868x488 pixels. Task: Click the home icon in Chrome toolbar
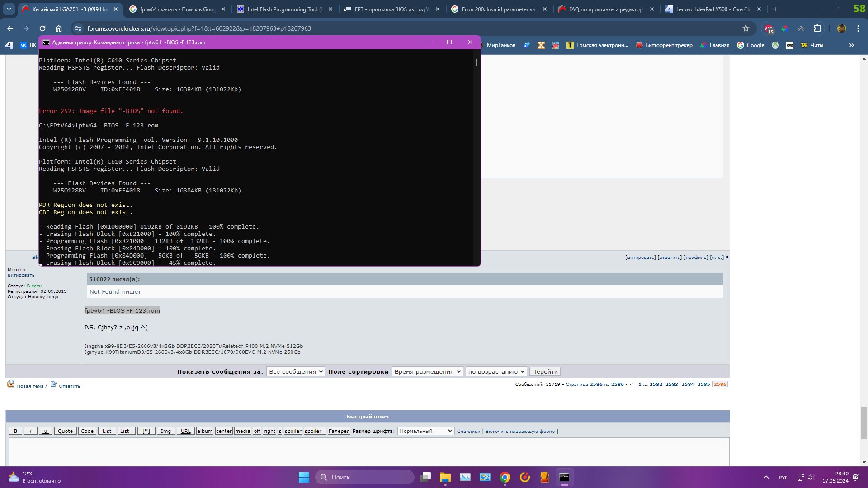click(x=59, y=28)
